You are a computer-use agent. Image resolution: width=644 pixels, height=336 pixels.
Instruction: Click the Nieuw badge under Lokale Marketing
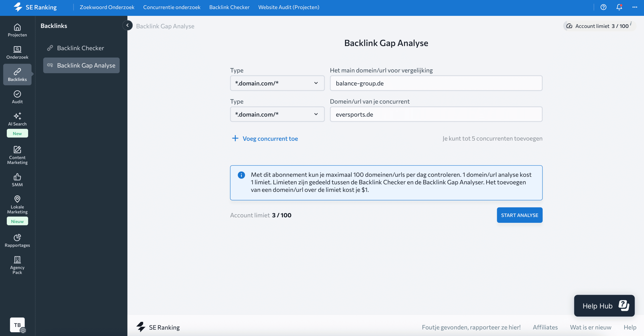point(17,221)
